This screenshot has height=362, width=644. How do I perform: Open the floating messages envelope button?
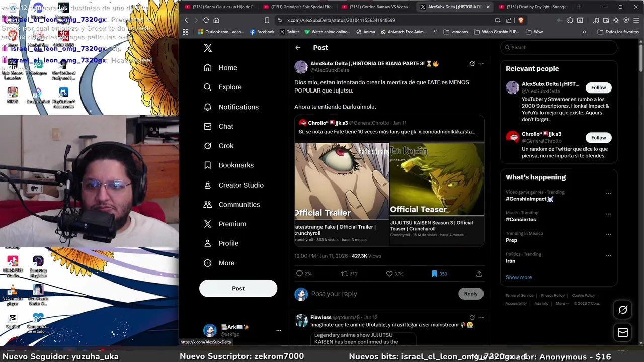click(623, 333)
